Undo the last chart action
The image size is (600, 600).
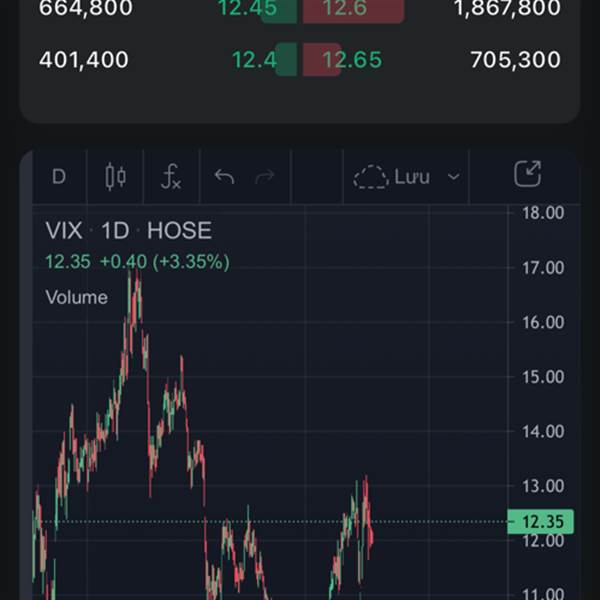coord(225,176)
